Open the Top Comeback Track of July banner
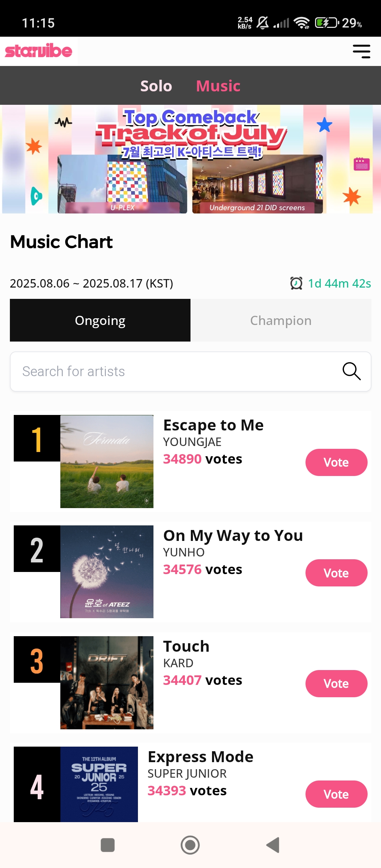 (x=190, y=159)
